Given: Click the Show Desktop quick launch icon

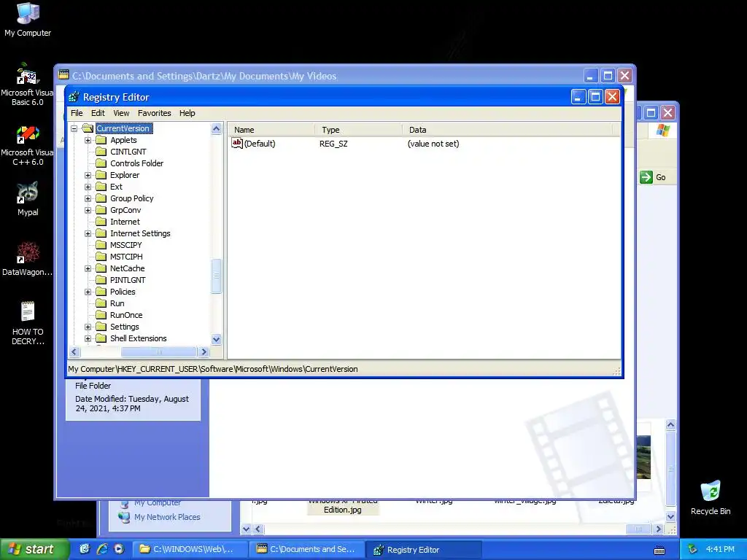Looking at the screenshot, I should (x=85, y=549).
